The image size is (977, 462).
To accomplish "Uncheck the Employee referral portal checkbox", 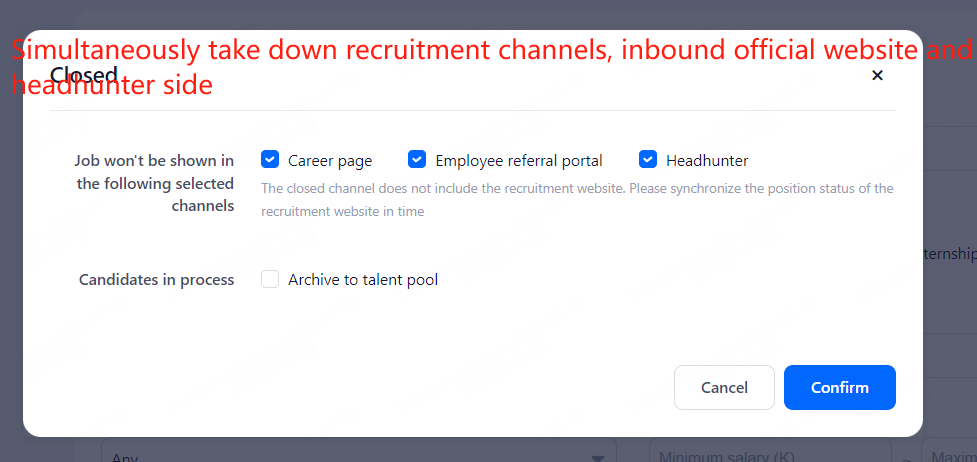I will tap(417, 160).
